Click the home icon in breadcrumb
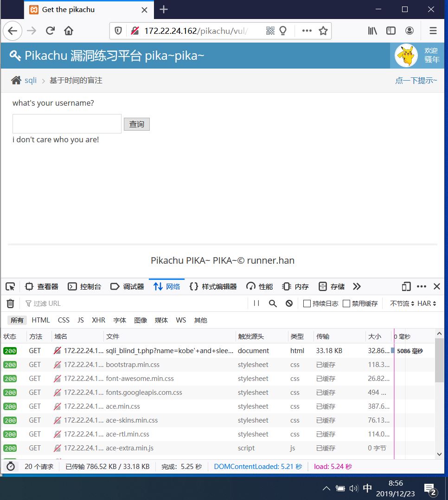Viewport: 448px width, 500px height. (16, 80)
